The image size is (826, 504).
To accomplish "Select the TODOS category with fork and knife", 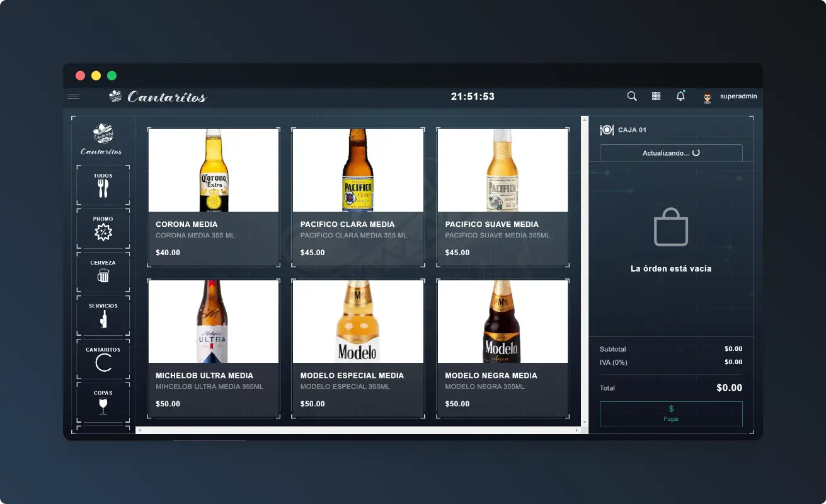I will (103, 186).
